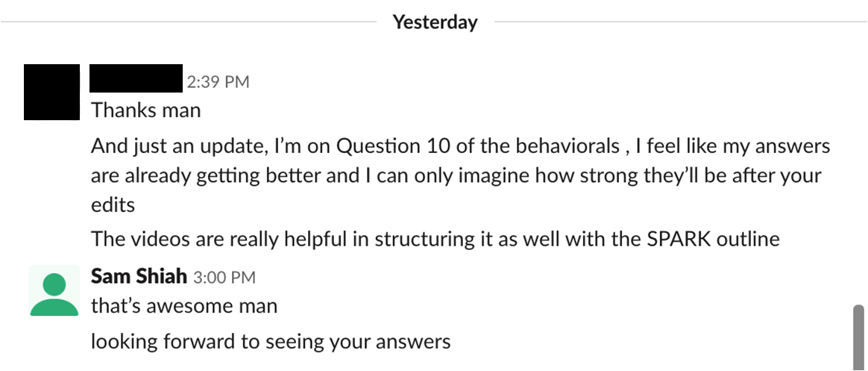Select the message starting The videos are
This screenshot has width=868, height=371.
(x=435, y=239)
